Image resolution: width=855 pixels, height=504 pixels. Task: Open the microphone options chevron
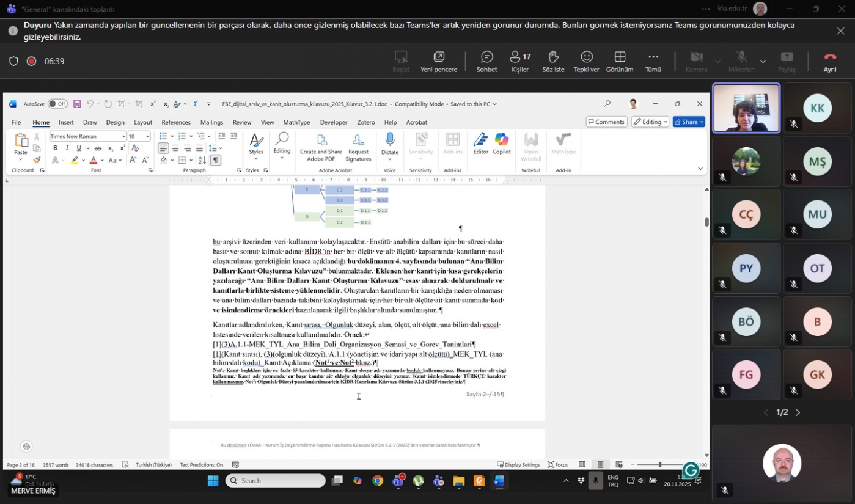pos(763,61)
